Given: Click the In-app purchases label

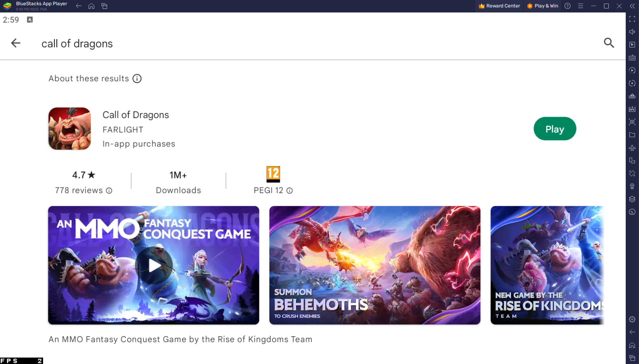Looking at the screenshot, I should click(x=139, y=144).
